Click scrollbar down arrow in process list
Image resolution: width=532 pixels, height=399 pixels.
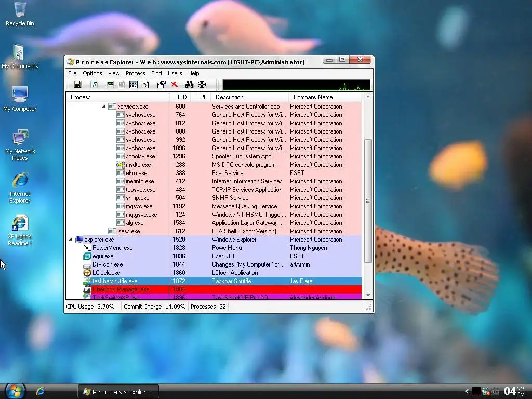pyautogui.click(x=368, y=295)
